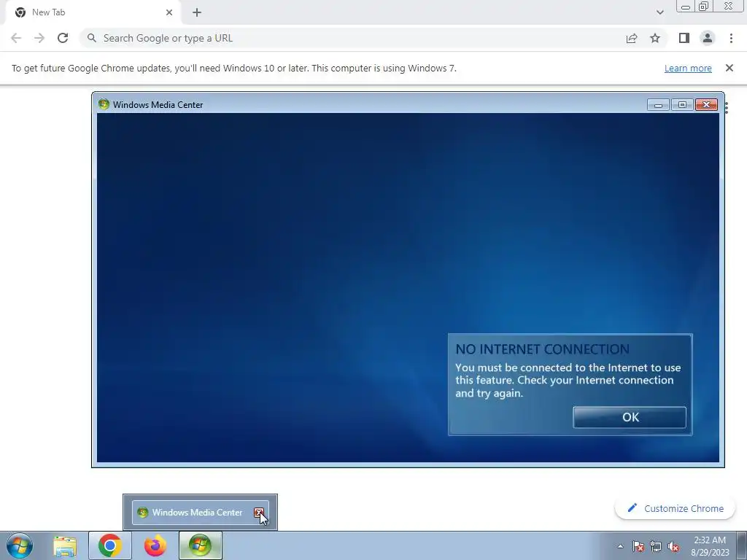The height and width of the screenshot is (560, 747).
Task: Click the muted volume tray icon
Action: [673, 546]
